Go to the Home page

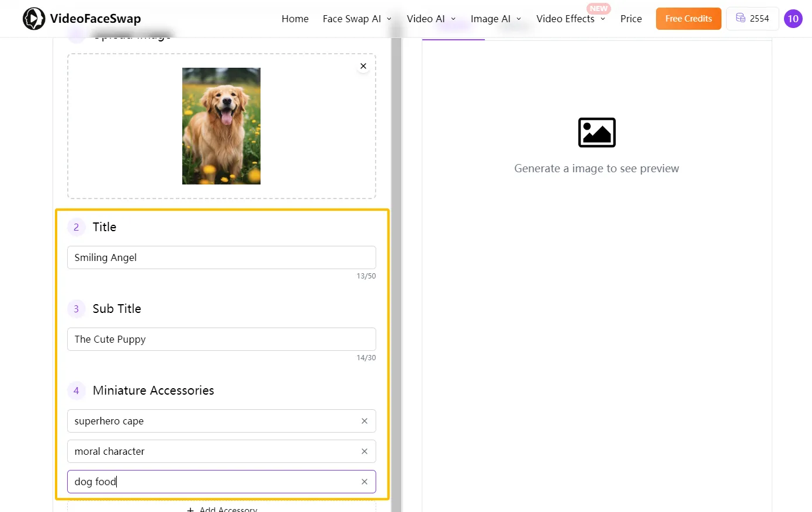coord(295,19)
